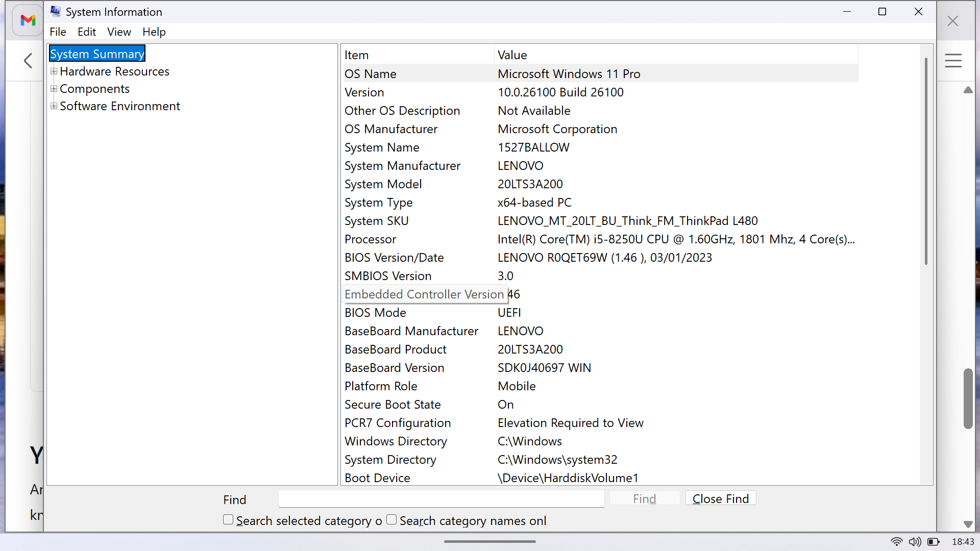Click the outer X close icon
The height and width of the screenshot is (551, 980).
tap(952, 21)
